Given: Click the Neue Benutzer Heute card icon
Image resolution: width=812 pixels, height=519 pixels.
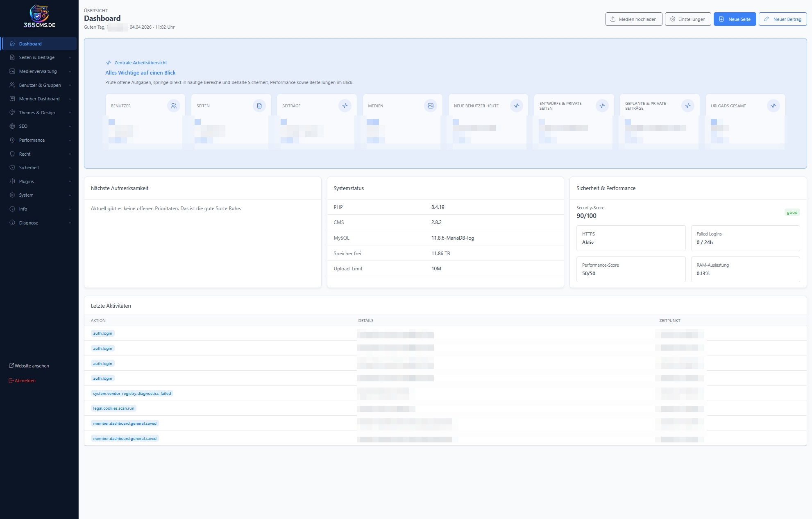Looking at the screenshot, I should (x=516, y=106).
